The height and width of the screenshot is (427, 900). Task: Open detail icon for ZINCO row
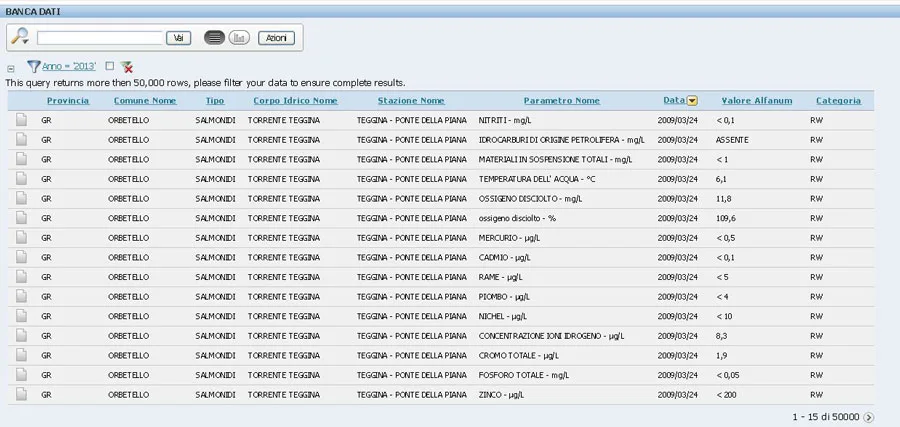click(x=21, y=394)
